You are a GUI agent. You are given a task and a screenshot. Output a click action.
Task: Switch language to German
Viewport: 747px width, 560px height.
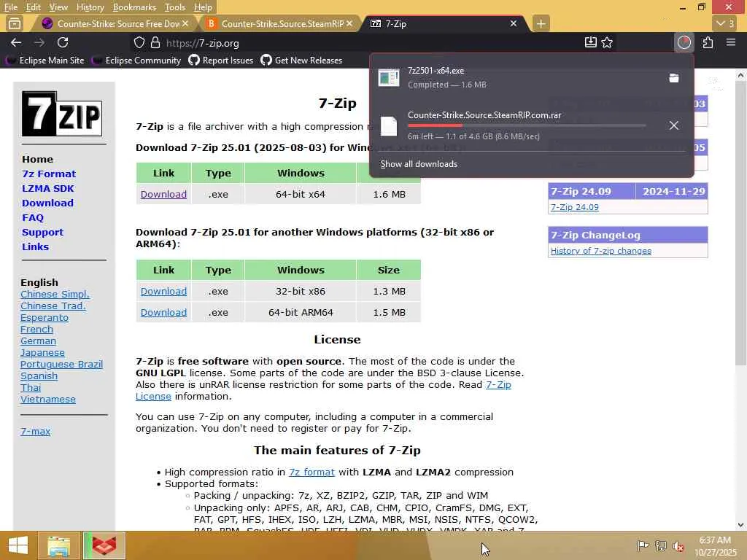click(38, 341)
